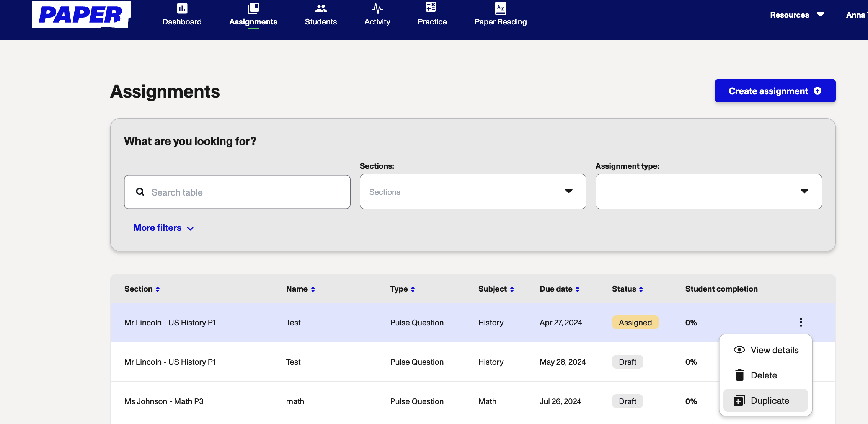Click Mr Lincoln section in May 28 row
Screen dimensions: 868x424
click(x=170, y=362)
